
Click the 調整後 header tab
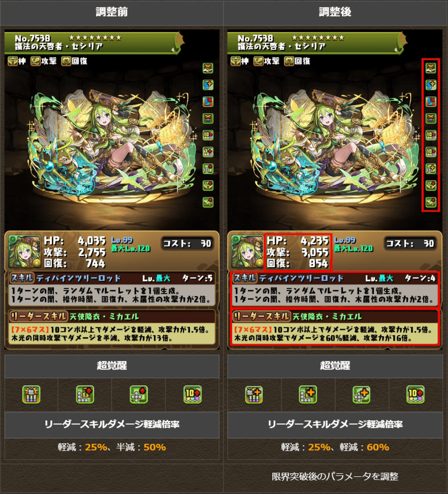click(335, 12)
